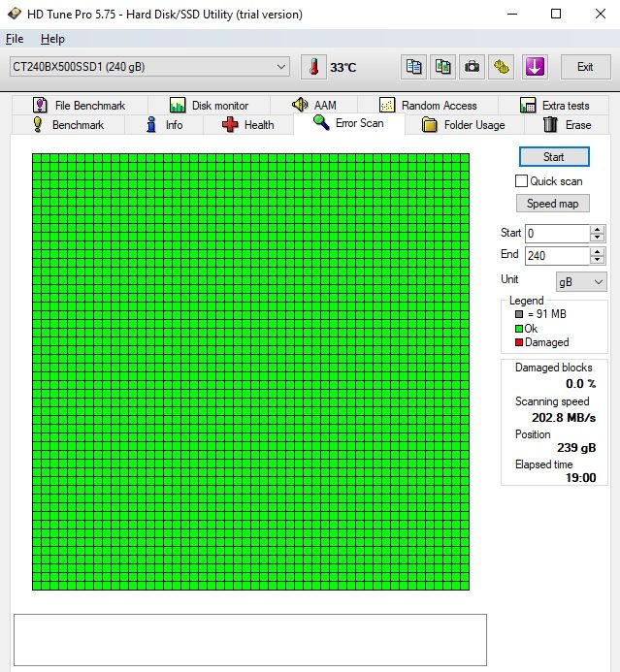Click the File Benchmark tab icon
The image size is (620, 672).
pos(40,105)
